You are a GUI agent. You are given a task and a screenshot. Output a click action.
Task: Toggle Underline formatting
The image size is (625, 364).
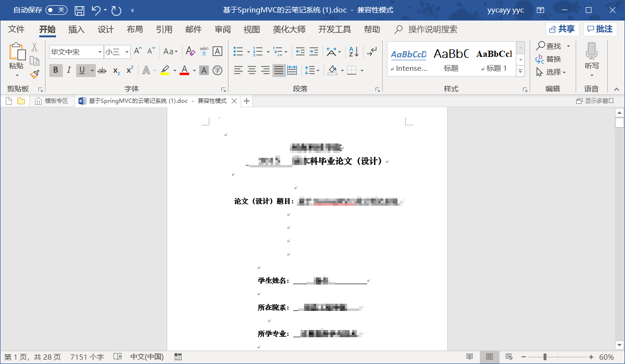click(x=82, y=71)
